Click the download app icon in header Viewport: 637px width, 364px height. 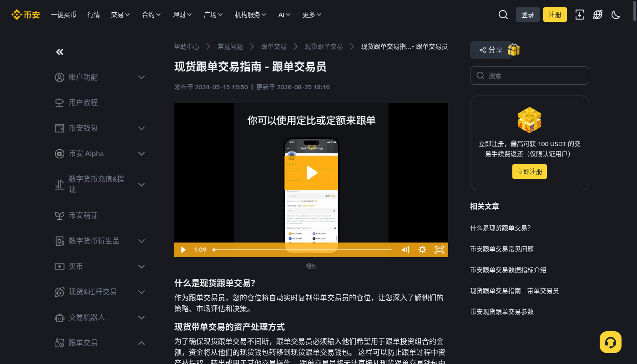(580, 15)
